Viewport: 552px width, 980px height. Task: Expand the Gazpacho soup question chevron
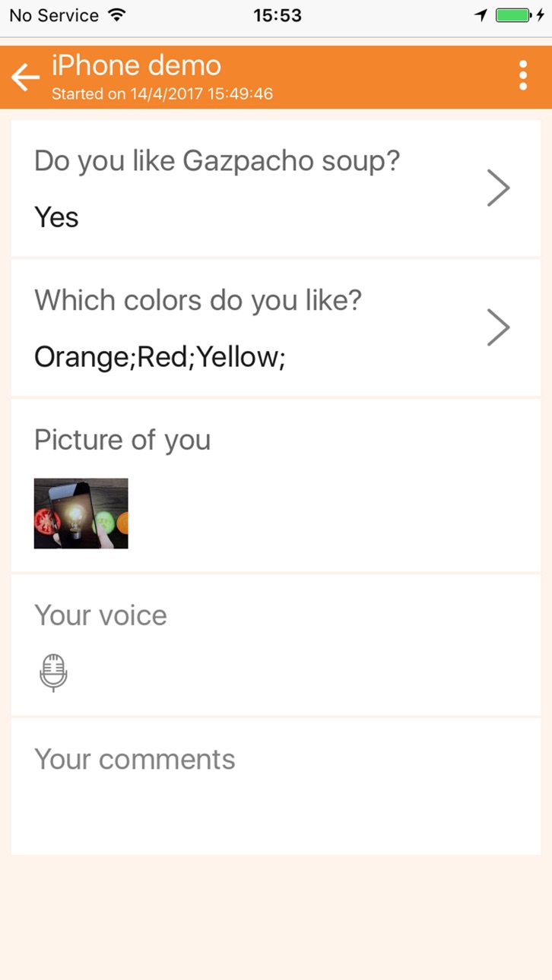point(498,188)
